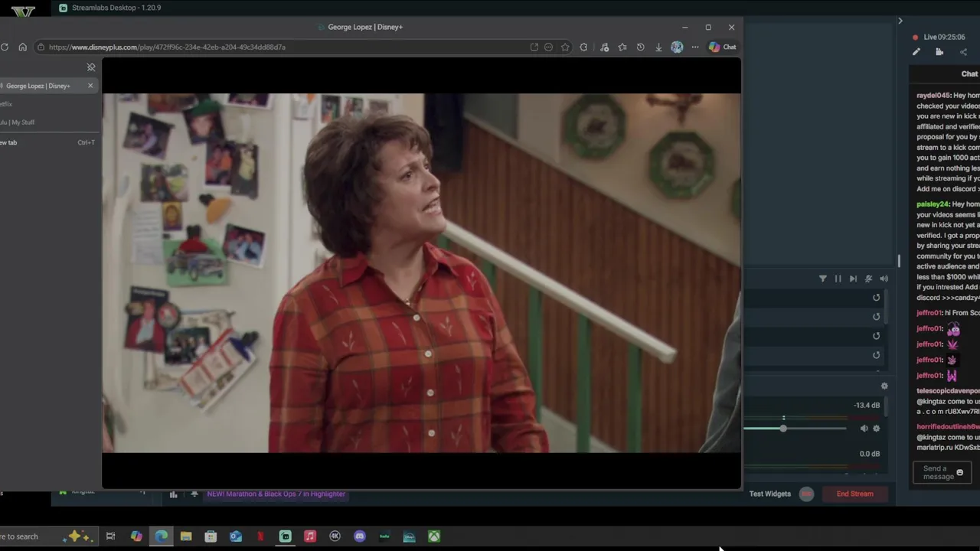Replay the fourth recent event in the list
This screenshot has width=980, height=551.
point(876,355)
